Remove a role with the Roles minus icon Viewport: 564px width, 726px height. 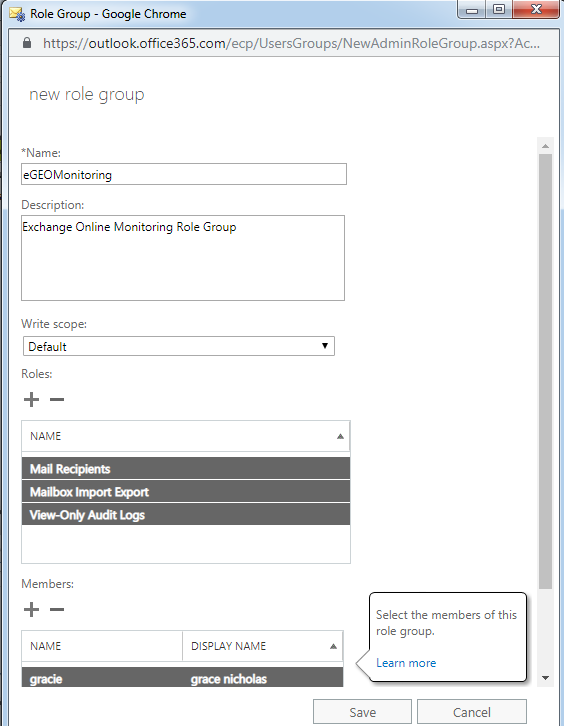[x=56, y=400]
